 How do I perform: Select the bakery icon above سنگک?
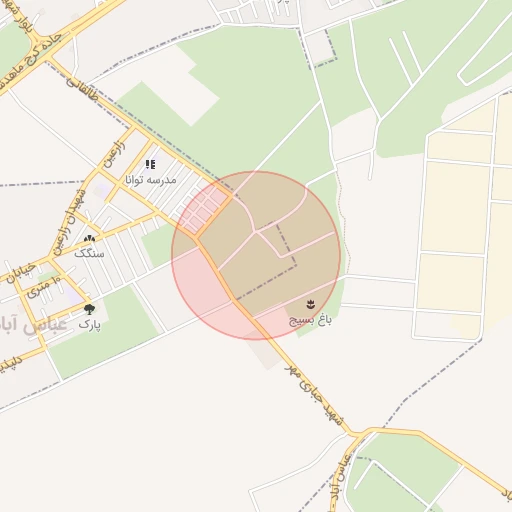click(x=89, y=239)
